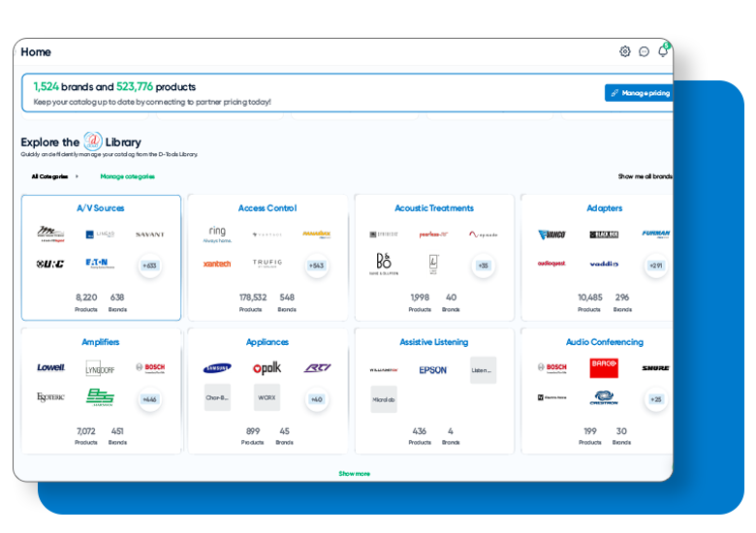
Task: Open the Appliances category title
Action: coord(268,342)
